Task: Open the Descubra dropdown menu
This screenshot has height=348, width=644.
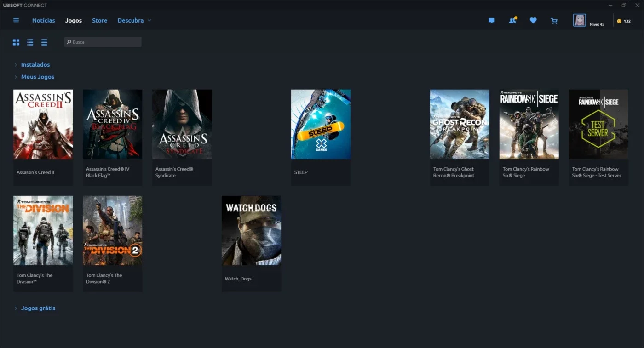Action: click(x=134, y=20)
